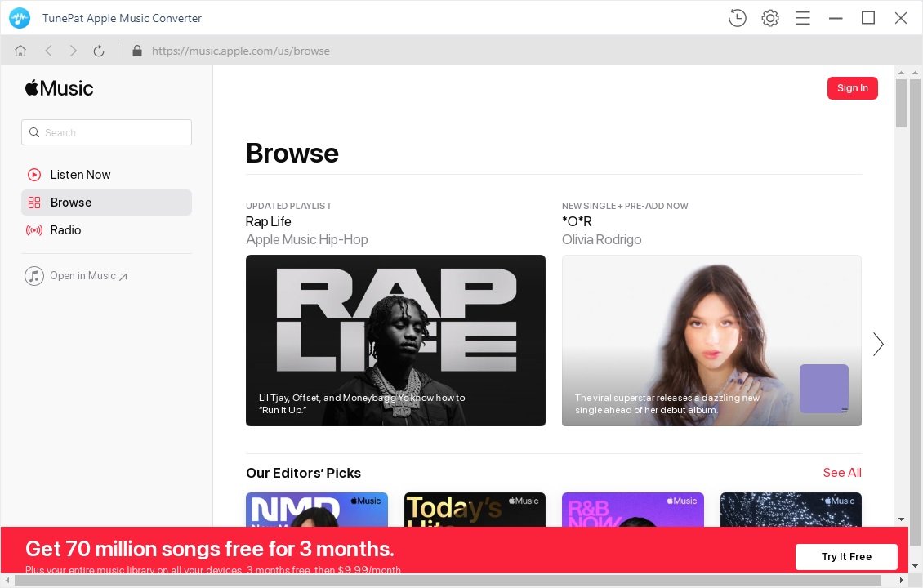This screenshot has width=923, height=588.
Task: Navigate forward with the right arrow
Action: [73, 51]
